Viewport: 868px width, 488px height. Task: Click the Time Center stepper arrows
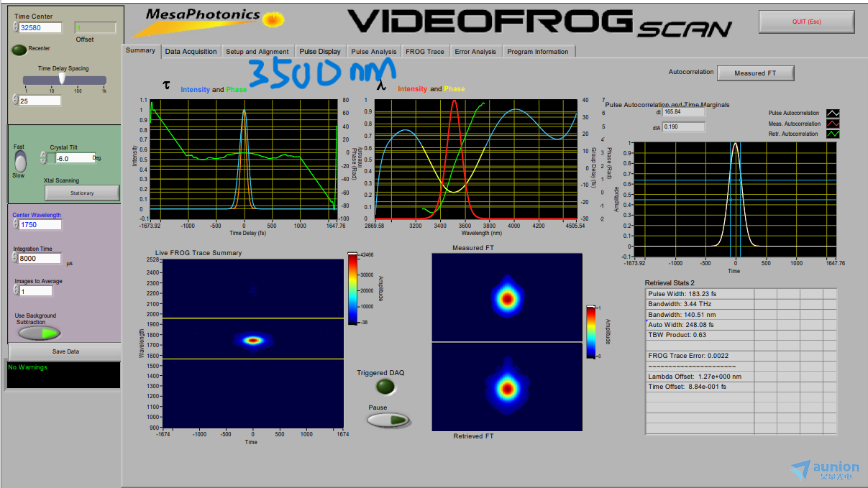coord(16,27)
